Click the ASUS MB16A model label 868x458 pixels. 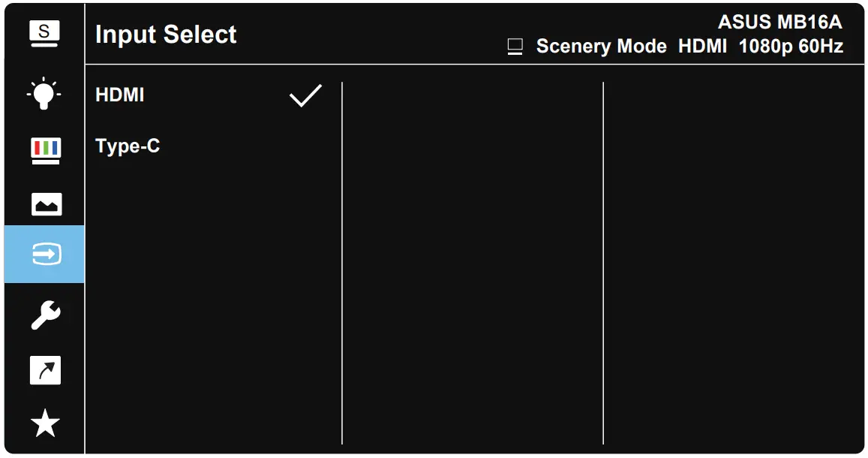tap(780, 21)
